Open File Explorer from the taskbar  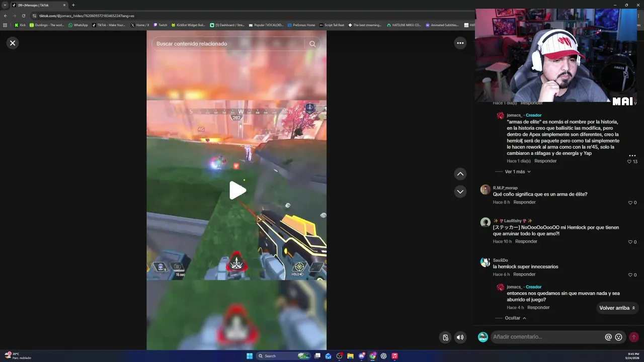point(350,356)
